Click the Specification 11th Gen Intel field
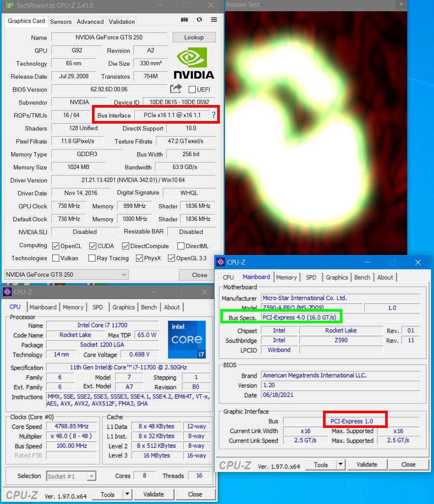This screenshot has width=434, height=504. point(128,367)
